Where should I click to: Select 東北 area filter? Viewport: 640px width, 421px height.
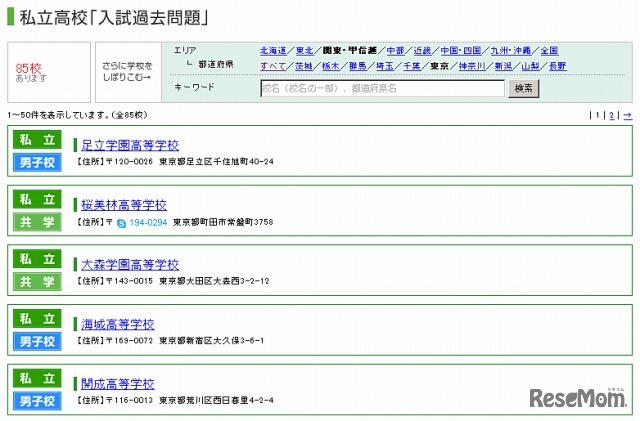pos(304,51)
